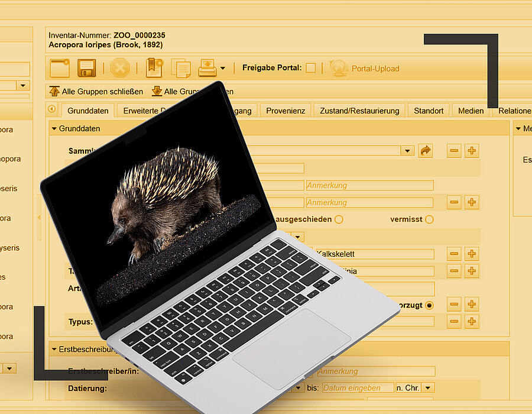Click the greyed-out delete X icon
Image resolution: width=532 pixels, height=414 pixels.
pyautogui.click(x=119, y=68)
